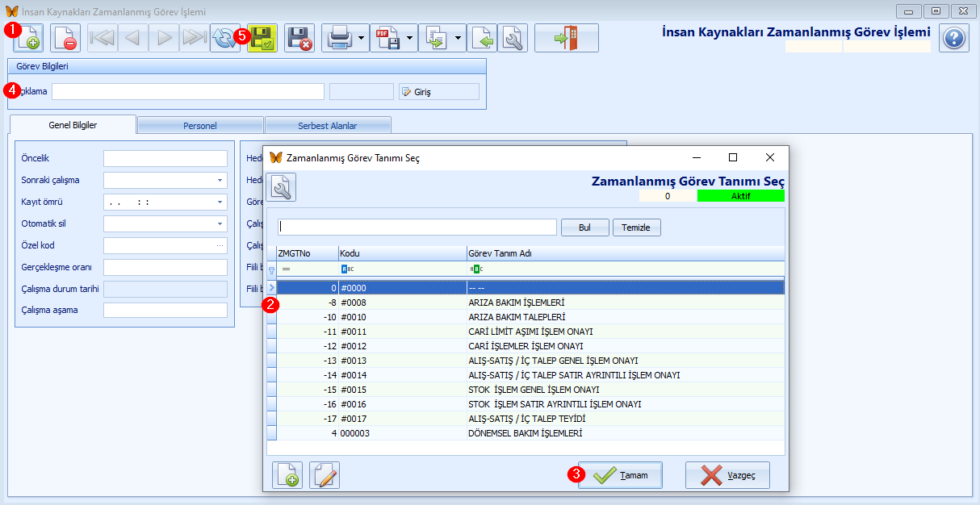Expand the Sonraki çalışma combo box
The image size is (980, 505).
tap(220, 181)
